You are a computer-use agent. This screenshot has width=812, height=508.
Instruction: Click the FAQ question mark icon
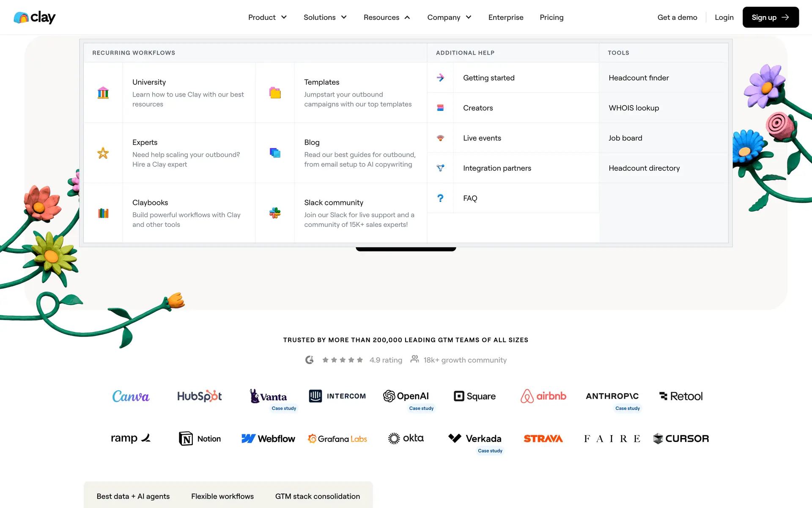pyautogui.click(x=440, y=198)
